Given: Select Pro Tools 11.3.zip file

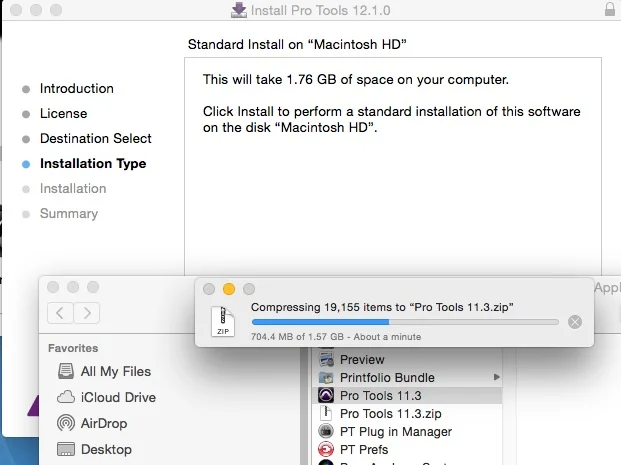Looking at the screenshot, I should [407, 414].
